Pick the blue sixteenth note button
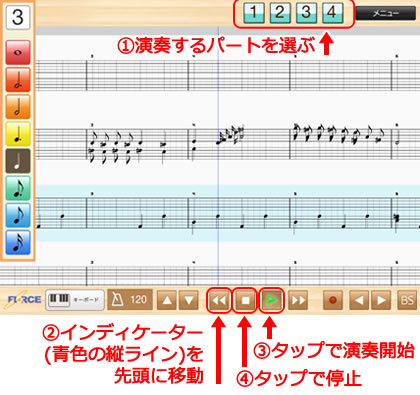The image size is (420, 395). (x=18, y=242)
